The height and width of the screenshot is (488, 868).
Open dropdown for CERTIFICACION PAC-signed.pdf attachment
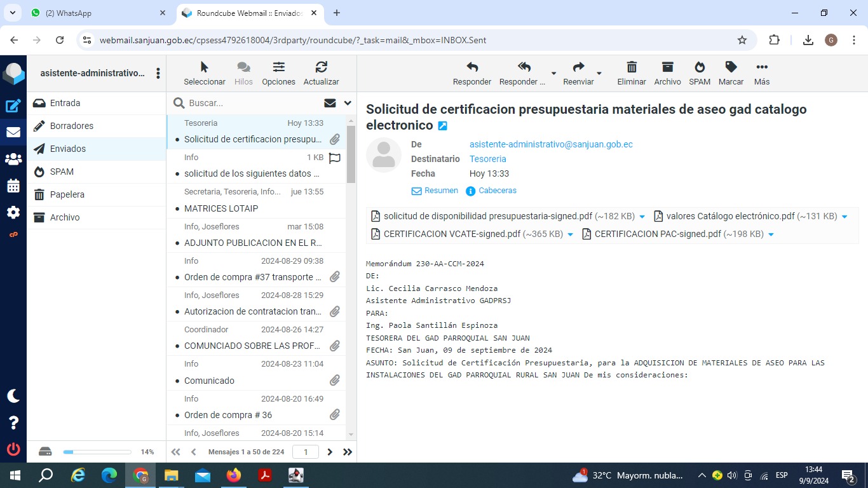[771, 234]
